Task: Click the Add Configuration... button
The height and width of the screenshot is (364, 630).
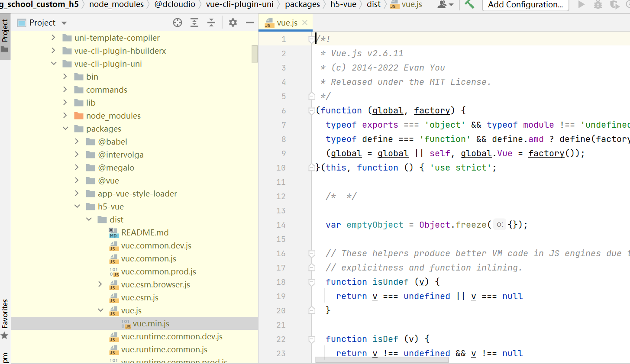Action: (525, 5)
